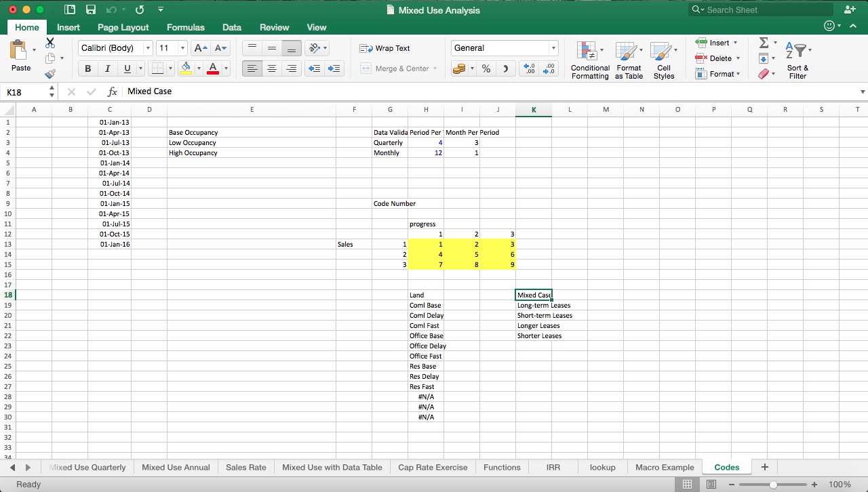This screenshot has width=868, height=492.
Task: Toggle Bold formatting
Action: pos(87,68)
